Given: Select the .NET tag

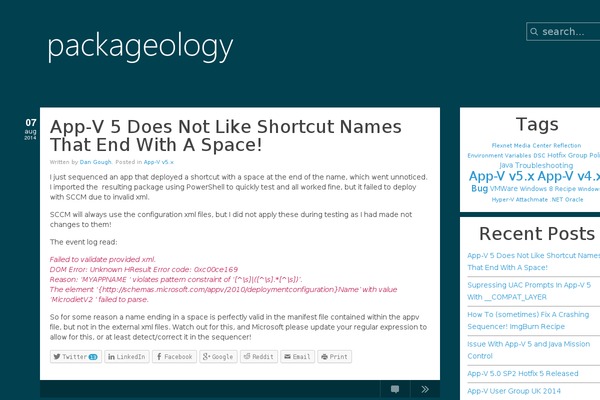Looking at the screenshot, I should tap(556, 199).
